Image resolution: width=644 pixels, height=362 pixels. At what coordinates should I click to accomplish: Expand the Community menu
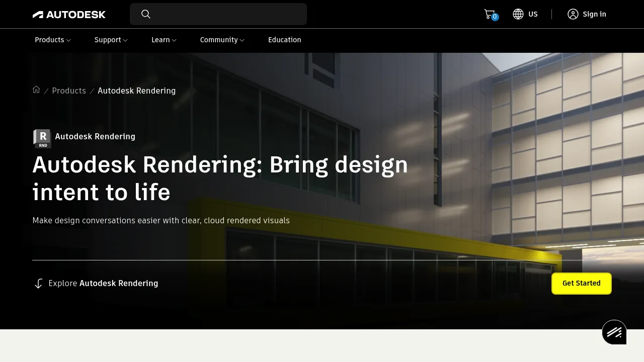222,40
